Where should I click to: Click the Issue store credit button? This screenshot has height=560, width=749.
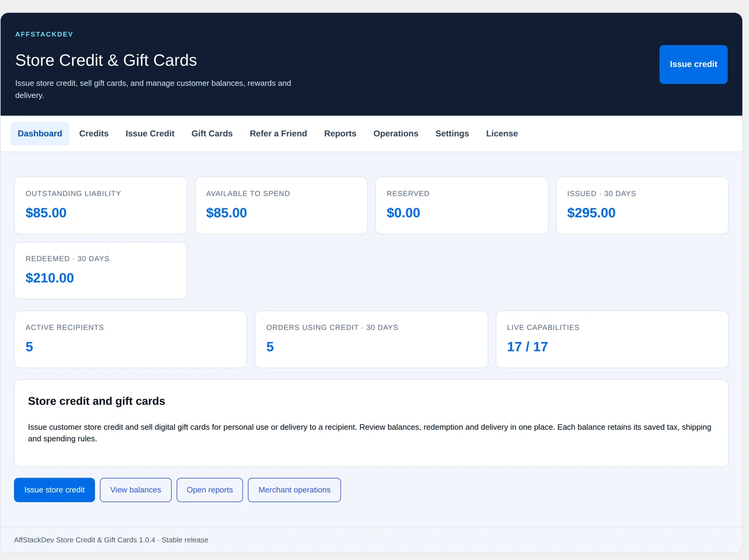coord(55,490)
